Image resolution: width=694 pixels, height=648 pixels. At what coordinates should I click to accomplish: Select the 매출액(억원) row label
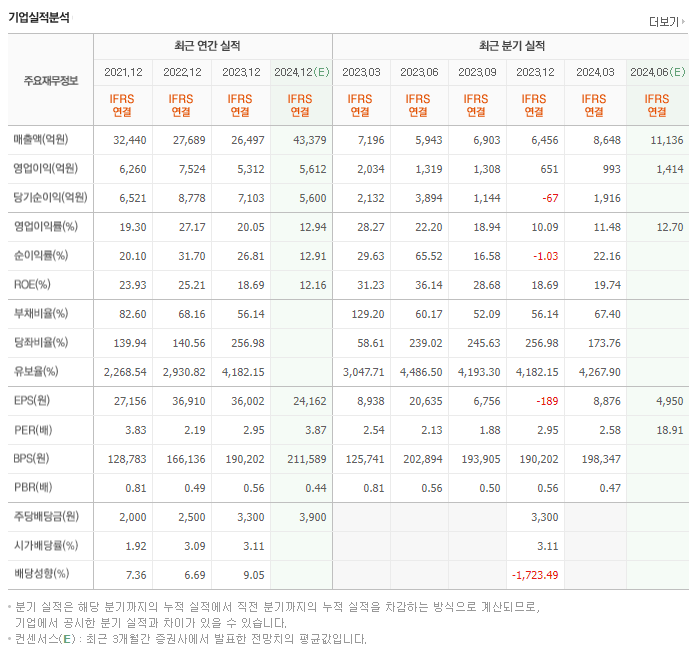pyautogui.click(x=41, y=139)
